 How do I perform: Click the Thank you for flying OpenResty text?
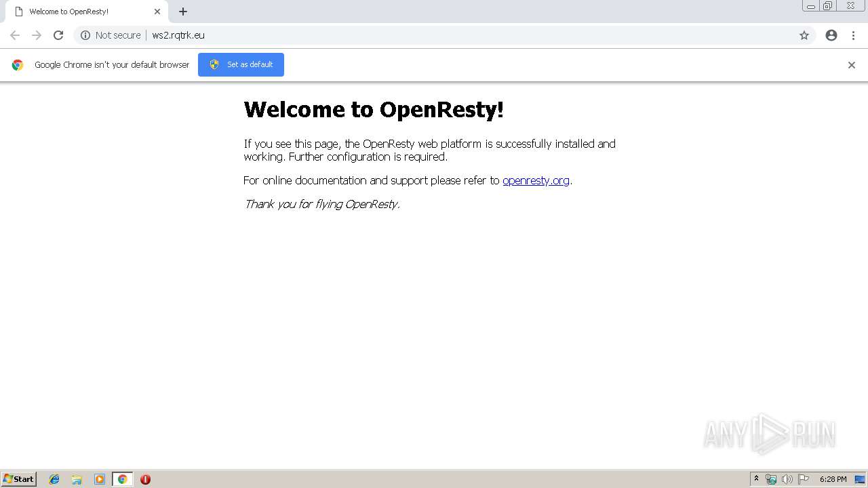[322, 204]
